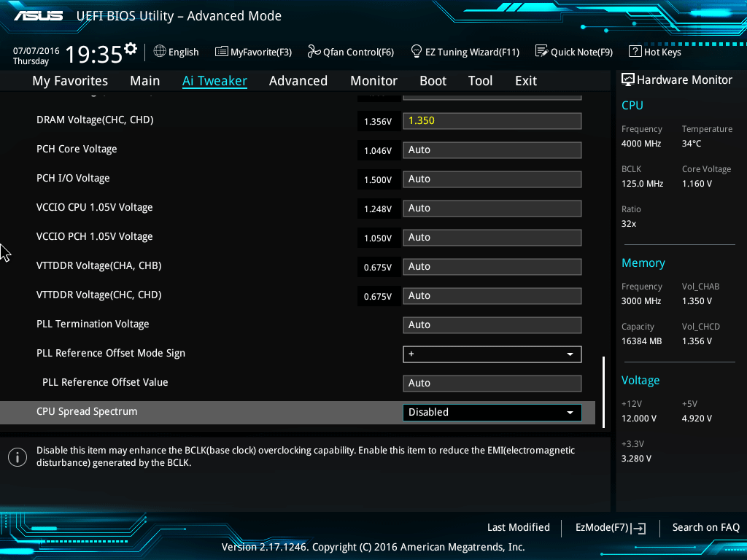Click the info icon beside help text
The height and width of the screenshot is (560, 747).
pos(18,457)
